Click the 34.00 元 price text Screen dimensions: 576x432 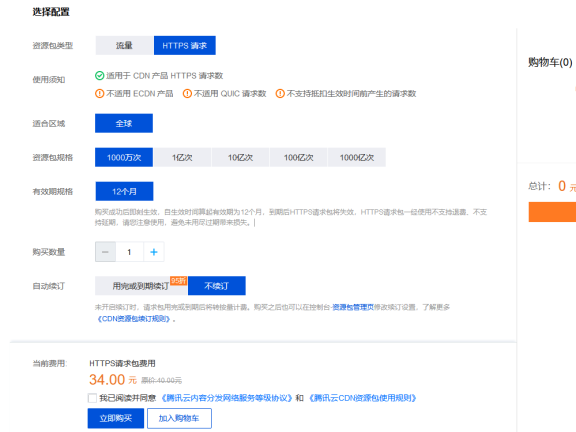click(113, 380)
